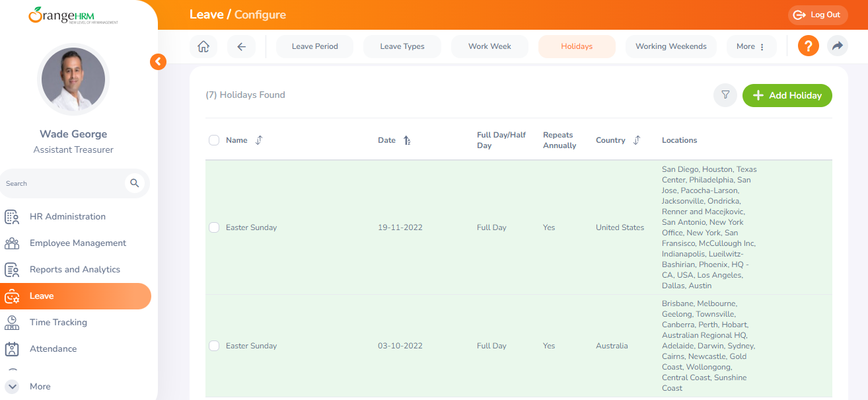Open the home screen via the house icon

[x=203, y=46]
